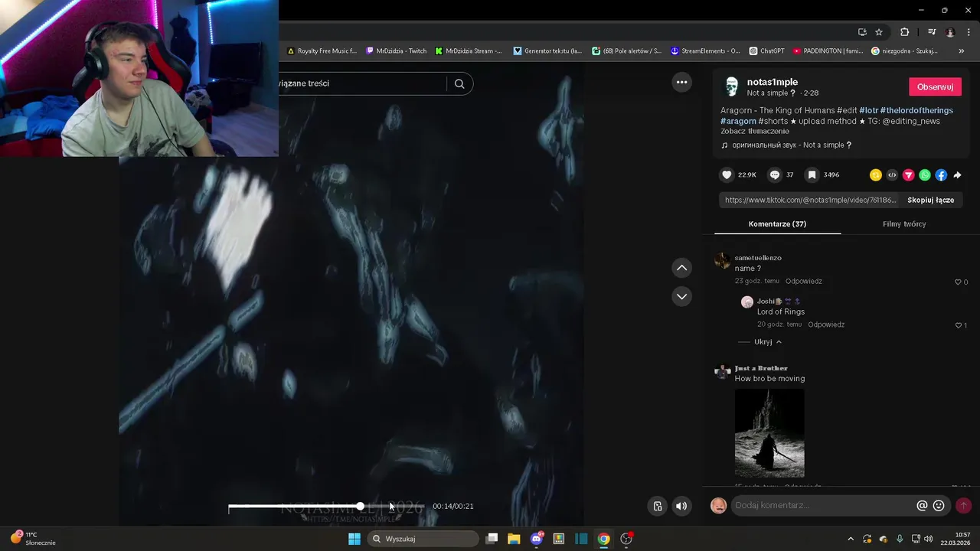Open more share options arrow
This screenshot has height=551, width=980.
pyautogui.click(x=957, y=175)
